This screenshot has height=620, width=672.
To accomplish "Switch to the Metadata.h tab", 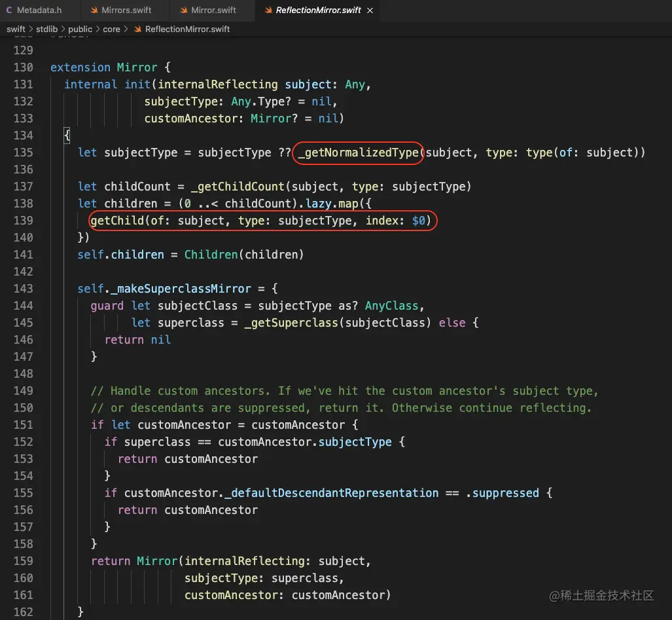I will click(x=39, y=10).
